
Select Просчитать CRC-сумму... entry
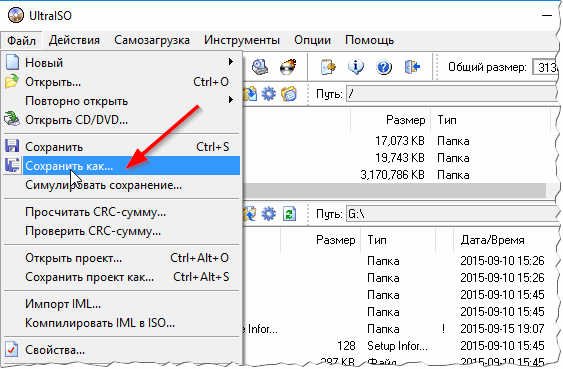122,212
